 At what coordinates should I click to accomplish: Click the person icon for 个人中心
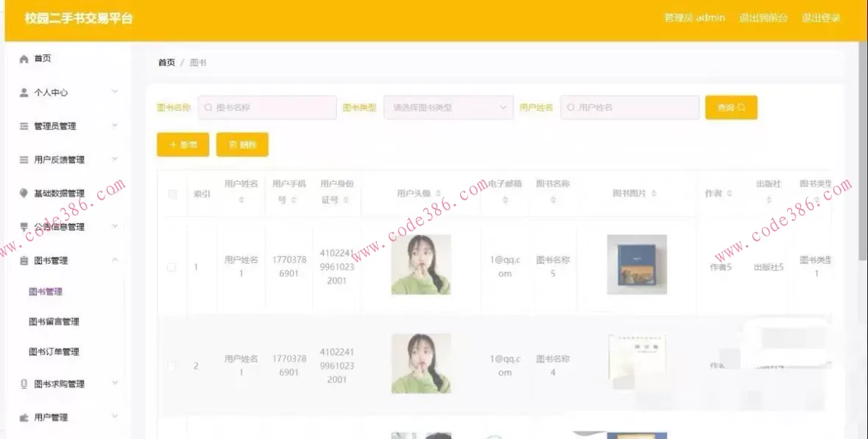[24, 93]
